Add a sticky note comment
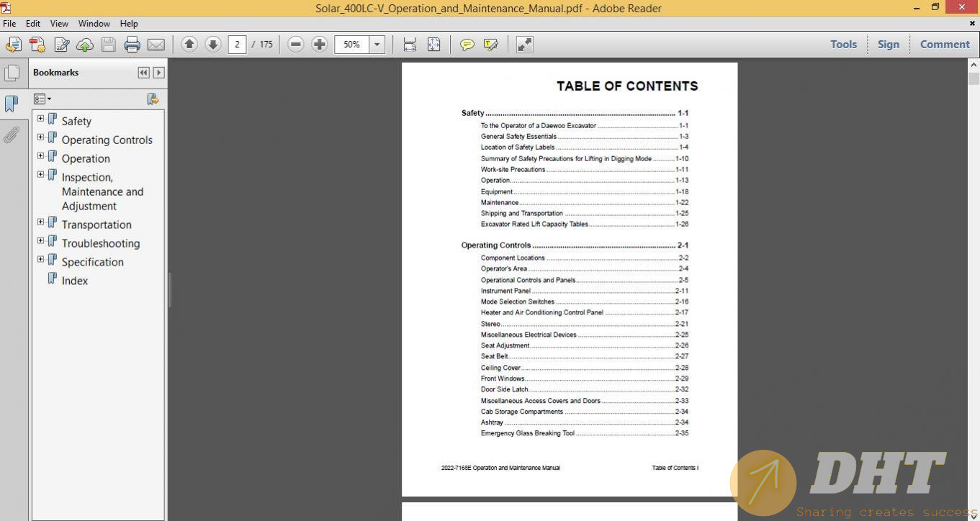 tap(467, 45)
